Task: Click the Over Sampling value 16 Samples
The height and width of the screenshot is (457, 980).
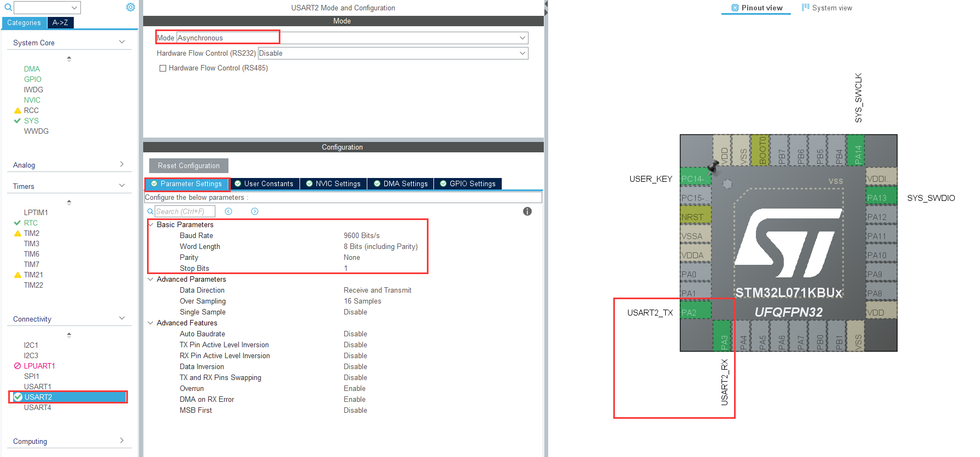Action: click(362, 301)
